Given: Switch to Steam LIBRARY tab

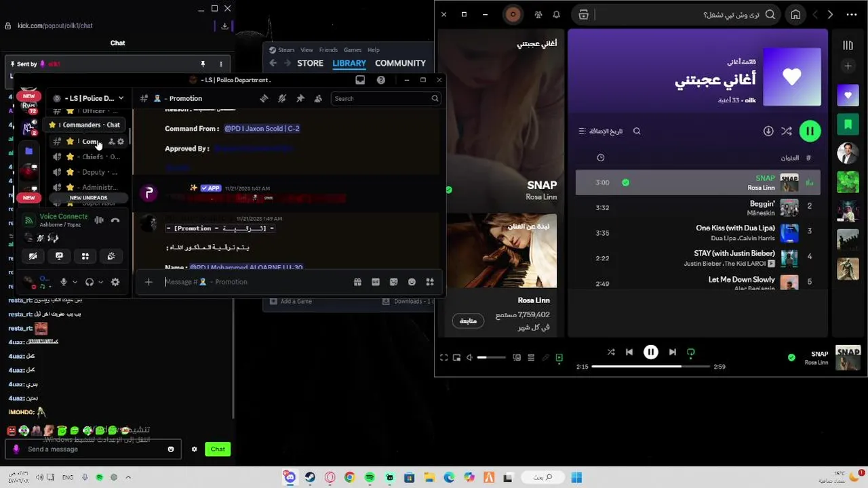Looking at the screenshot, I should 349,63.
